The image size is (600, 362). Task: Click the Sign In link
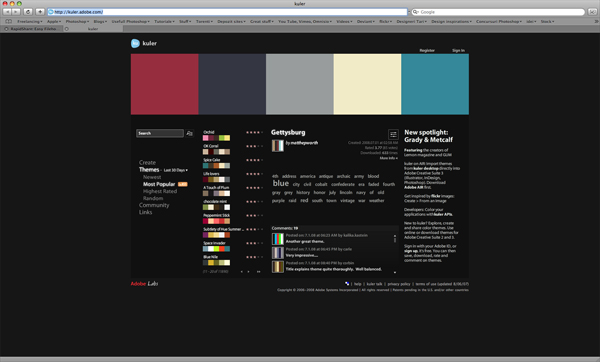point(458,51)
